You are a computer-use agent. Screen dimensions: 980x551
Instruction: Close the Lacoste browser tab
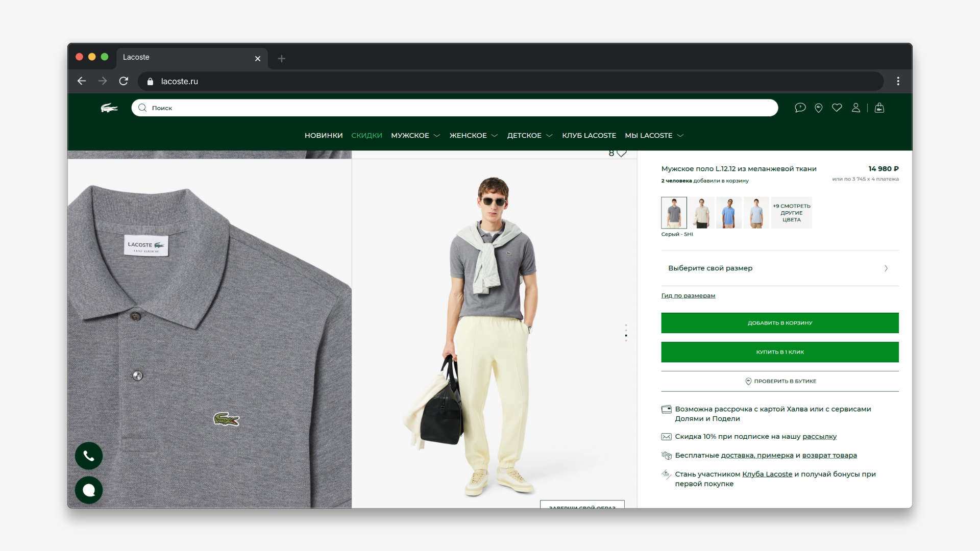click(x=258, y=59)
